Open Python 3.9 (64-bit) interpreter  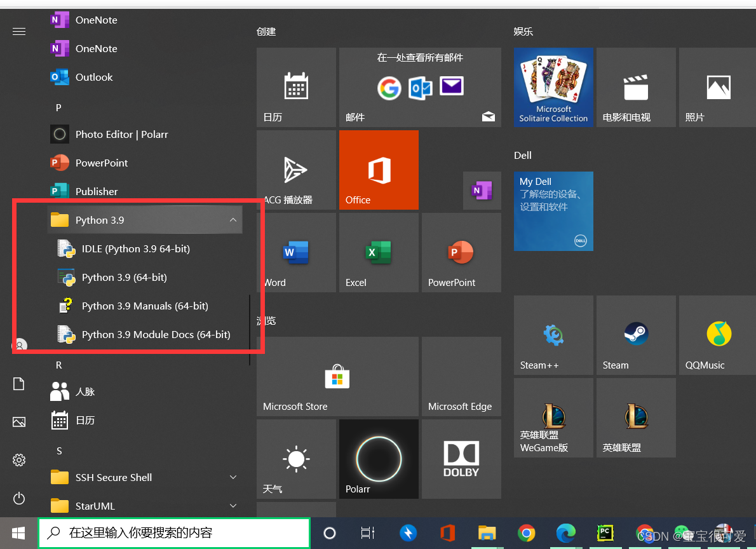145,278
